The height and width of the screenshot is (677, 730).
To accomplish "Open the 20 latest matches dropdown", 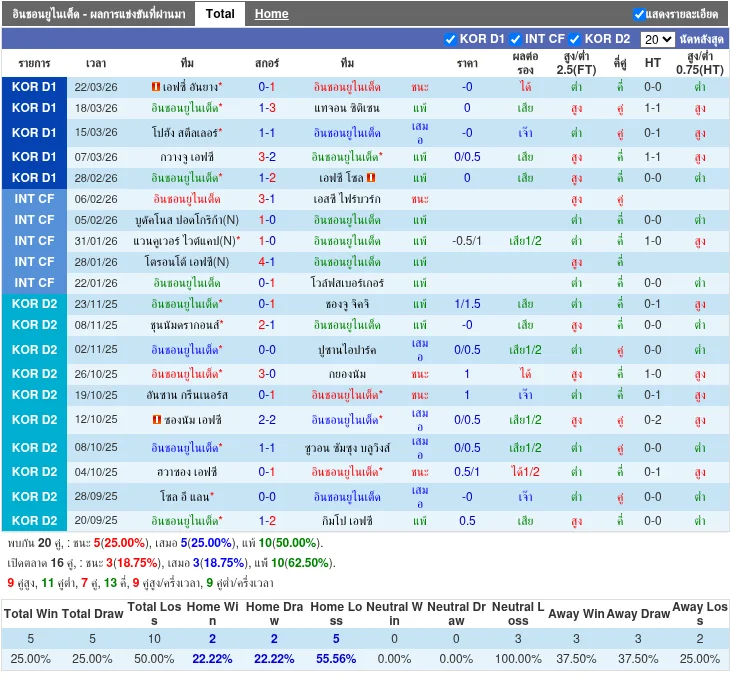I will [x=657, y=39].
